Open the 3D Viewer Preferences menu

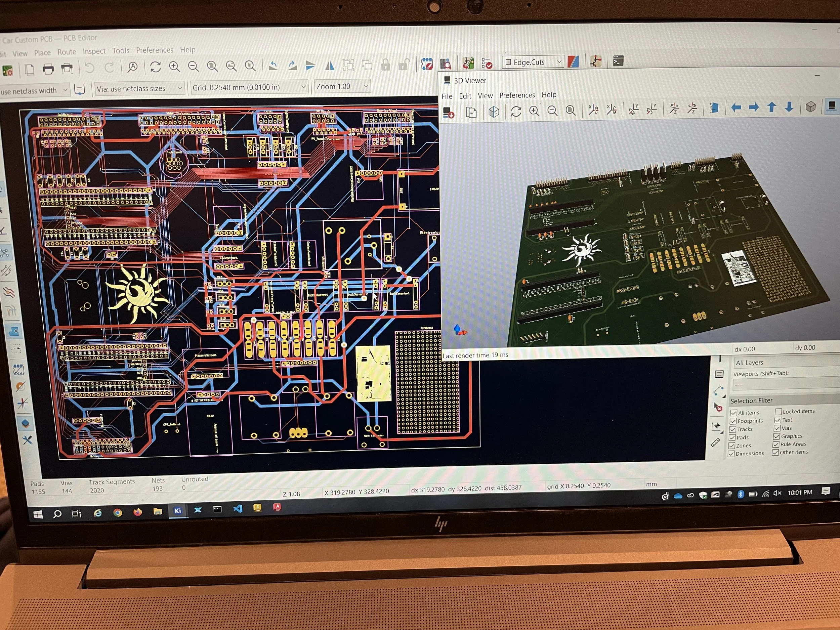pos(517,95)
